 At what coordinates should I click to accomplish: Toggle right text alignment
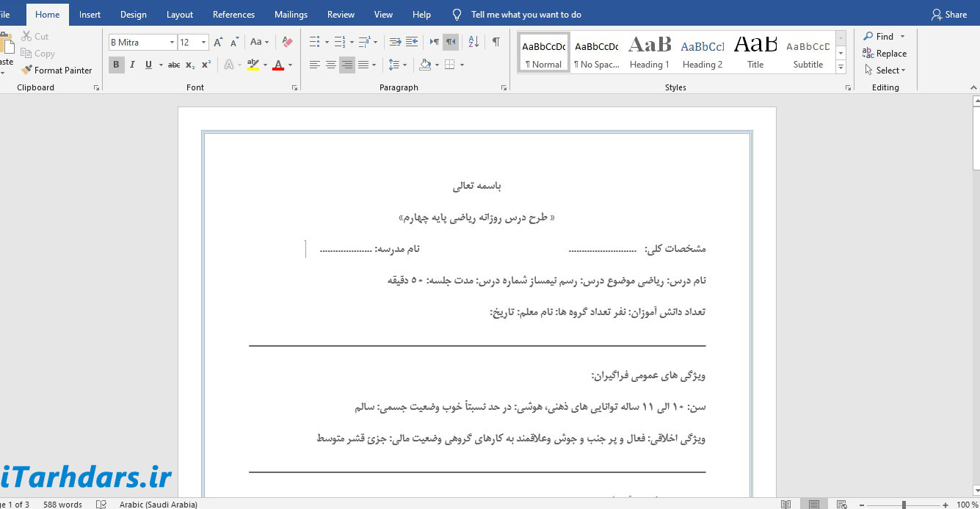(x=347, y=65)
